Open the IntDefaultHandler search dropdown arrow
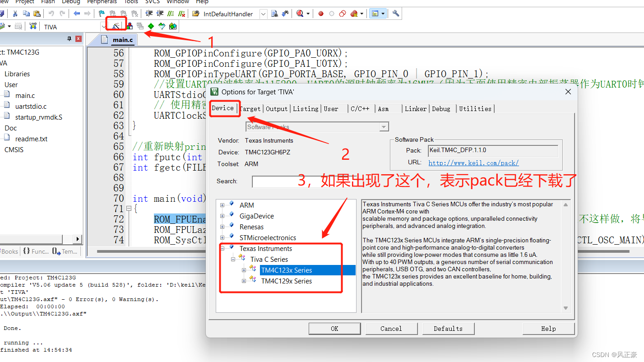Image resolution: width=644 pixels, height=362 pixels. tap(264, 14)
